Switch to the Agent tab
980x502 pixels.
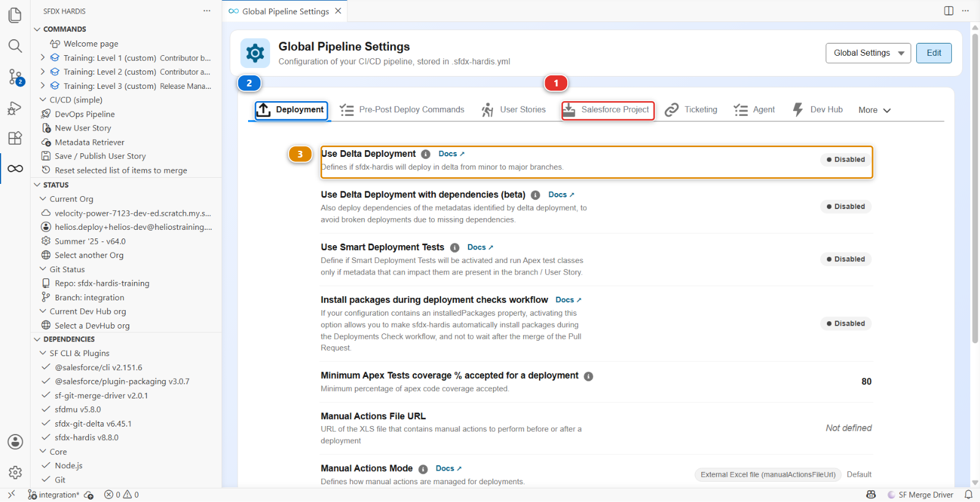[755, 110]
